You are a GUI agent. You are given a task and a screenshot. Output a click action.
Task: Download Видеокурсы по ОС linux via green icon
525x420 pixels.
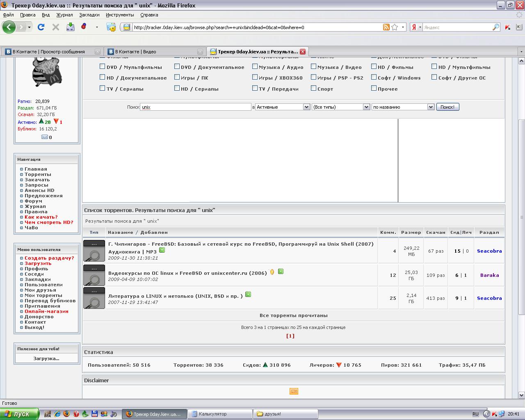[281, 271]
